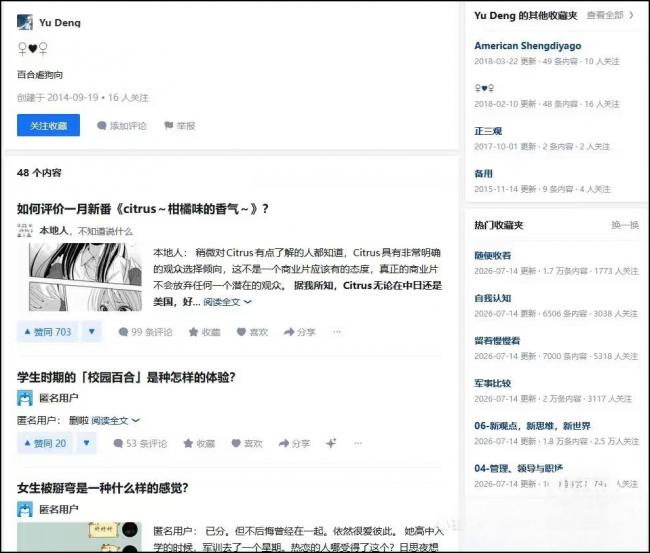Open 女生被掰弯 question title
The image size is (650, 553).
(x=103, y=488)
